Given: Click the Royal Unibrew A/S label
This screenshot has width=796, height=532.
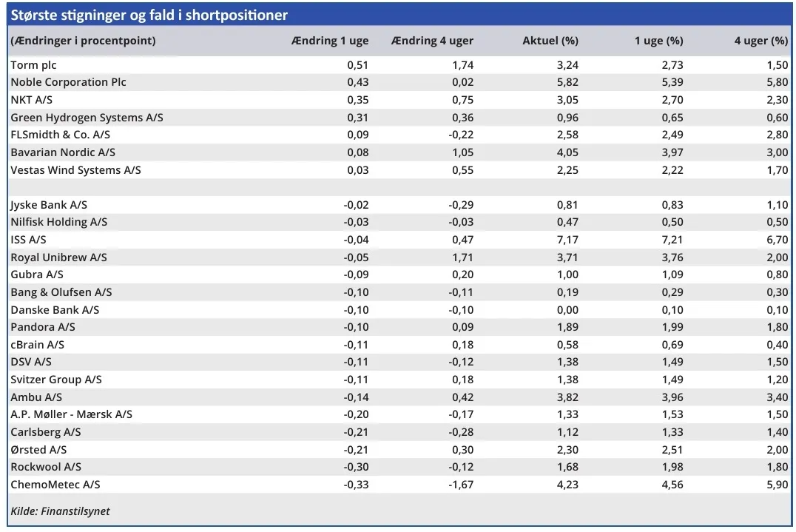Looking at the screenshot, I should [58, 257].
